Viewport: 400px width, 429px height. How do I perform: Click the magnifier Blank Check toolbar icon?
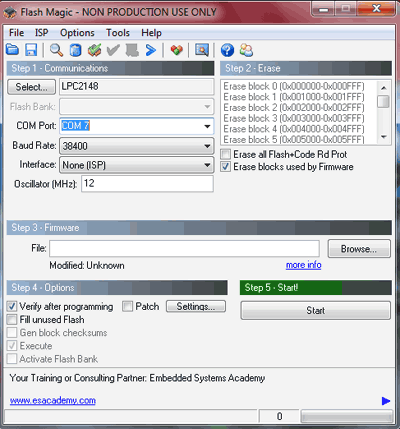tap(56, 50)
